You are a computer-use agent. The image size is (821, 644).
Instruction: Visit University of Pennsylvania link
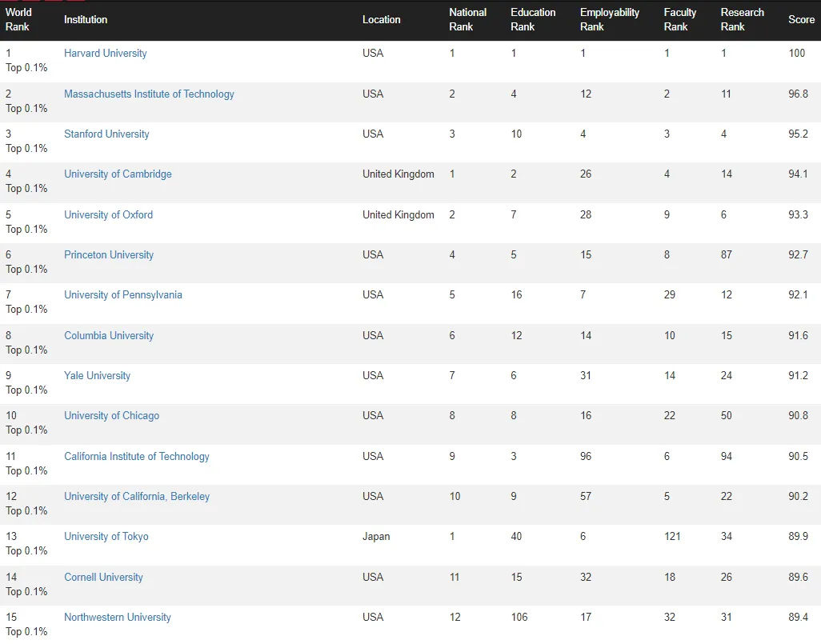tap(123, 294)
